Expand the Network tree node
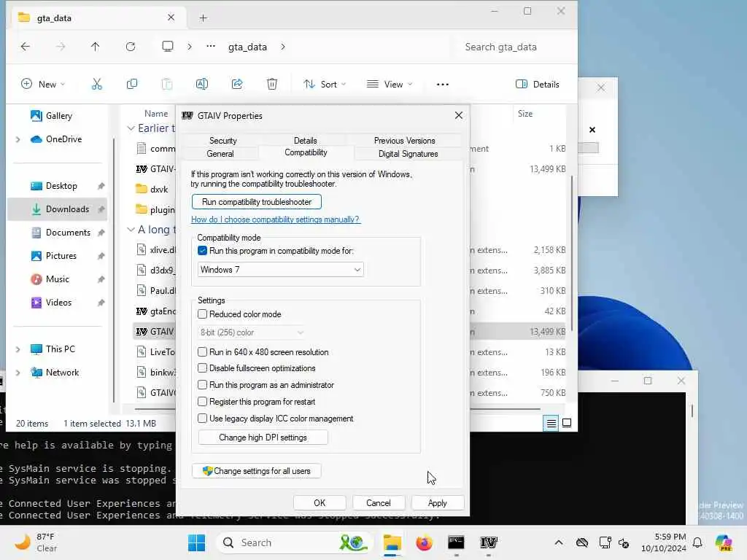 tap(18, 373)
